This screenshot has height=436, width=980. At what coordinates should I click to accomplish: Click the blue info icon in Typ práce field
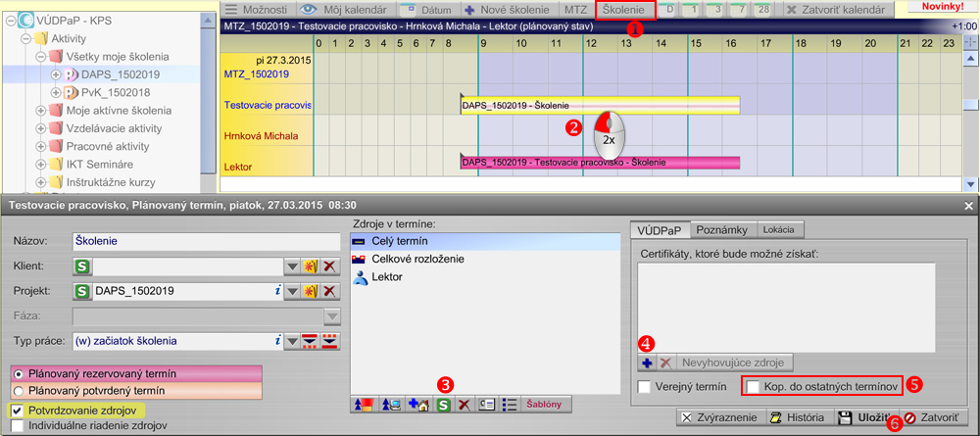[x=275, y=341]
